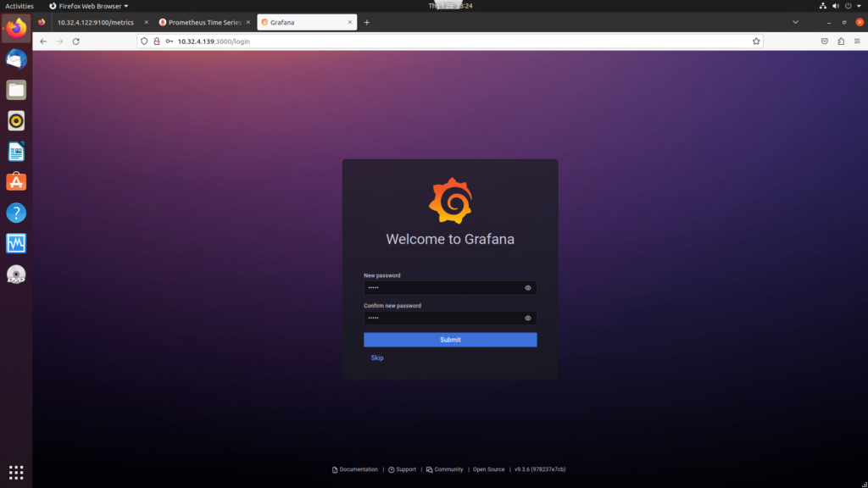The height and width of the screenshot is (488, 868).
Task: Reload the Grafana login page
Action: 75,42
